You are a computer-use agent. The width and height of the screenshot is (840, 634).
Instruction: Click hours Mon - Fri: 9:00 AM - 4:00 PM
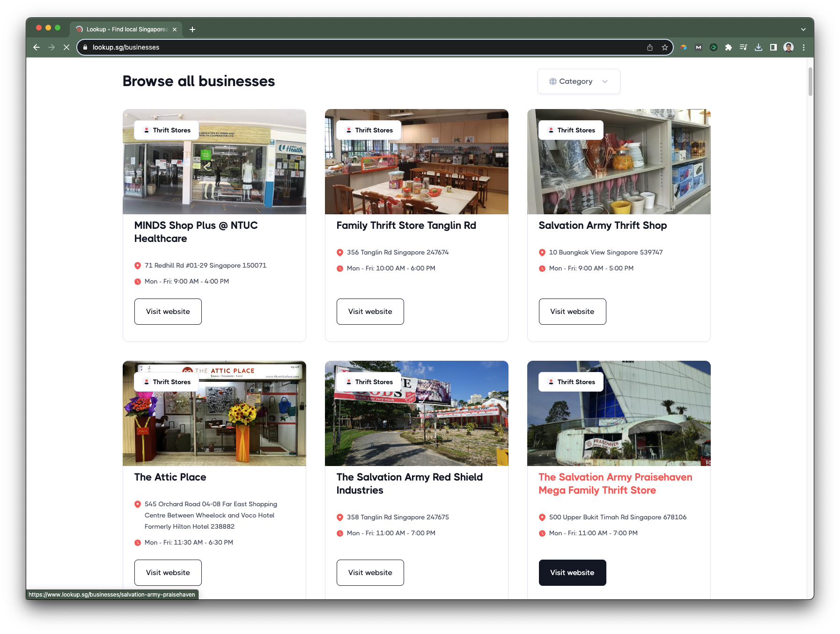187,282
